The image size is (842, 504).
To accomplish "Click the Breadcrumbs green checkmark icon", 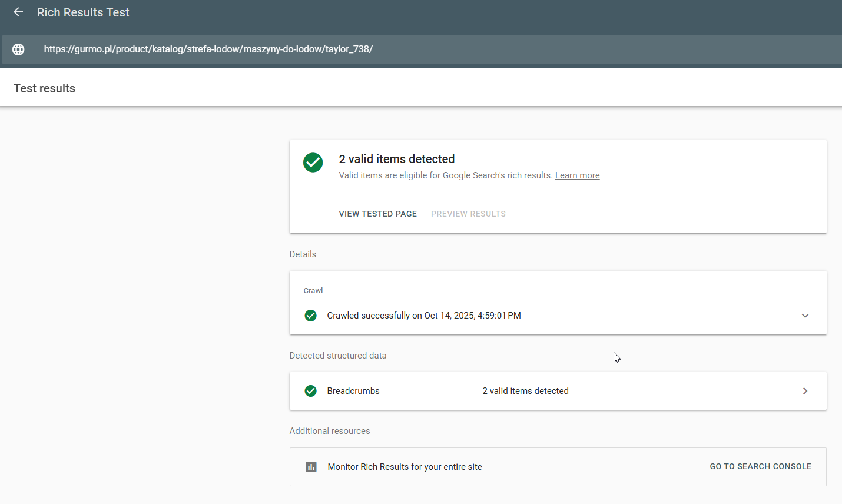I will (310, 391).
